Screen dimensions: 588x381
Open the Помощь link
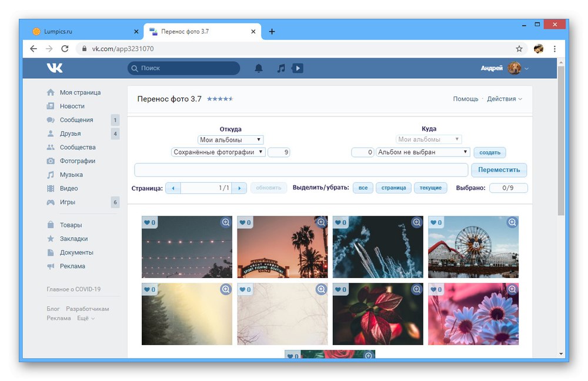[x=465, y=99]
